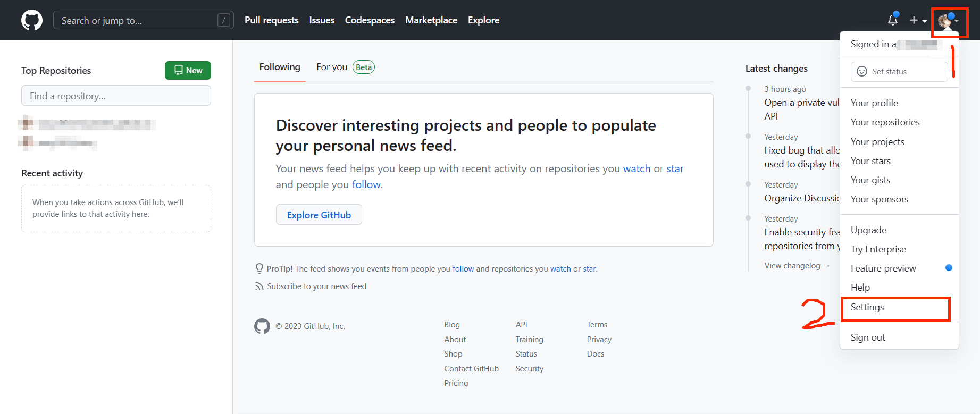Click the Find a repository field
Image resolution: width=980 pixels, height=414 pixels.
point(116,96)
